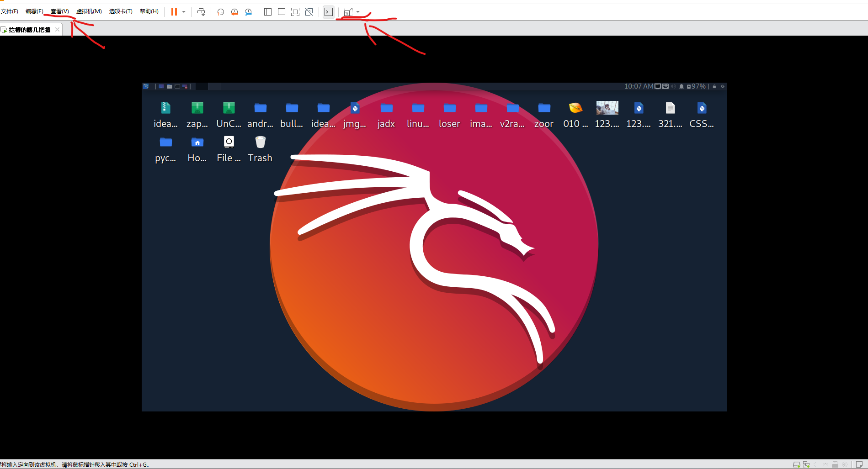Select the 挖槽的瞎几把搞 VM tab
This screenshot has width=868, height=469.
click(x=30, y=30)
